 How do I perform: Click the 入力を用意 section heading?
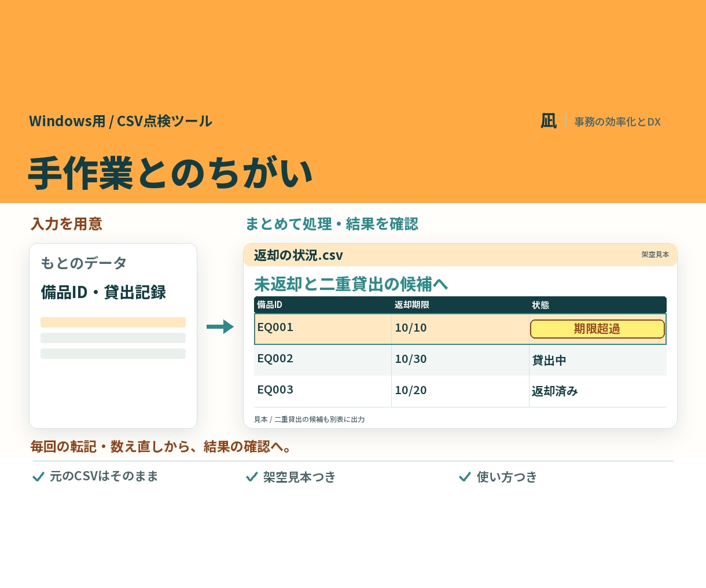[67, 224]
